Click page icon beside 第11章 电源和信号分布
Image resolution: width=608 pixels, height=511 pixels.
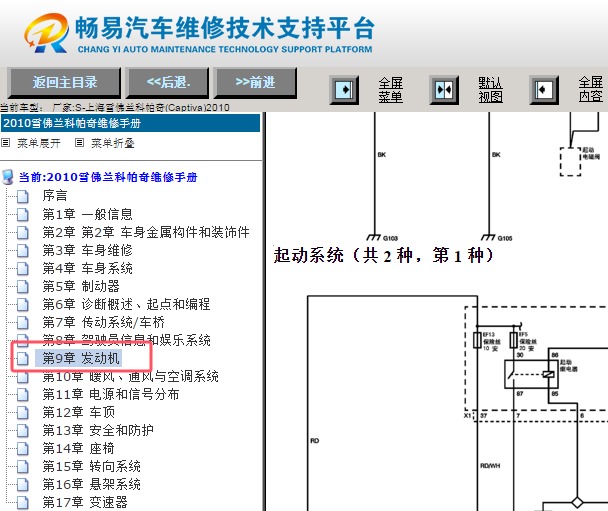(23, 395)
